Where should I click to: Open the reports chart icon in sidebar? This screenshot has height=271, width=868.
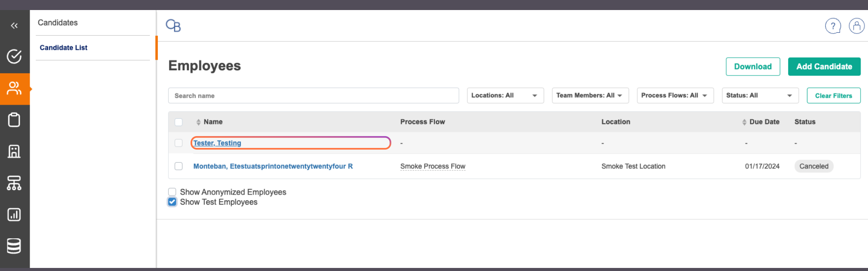[x=14, y=215]
